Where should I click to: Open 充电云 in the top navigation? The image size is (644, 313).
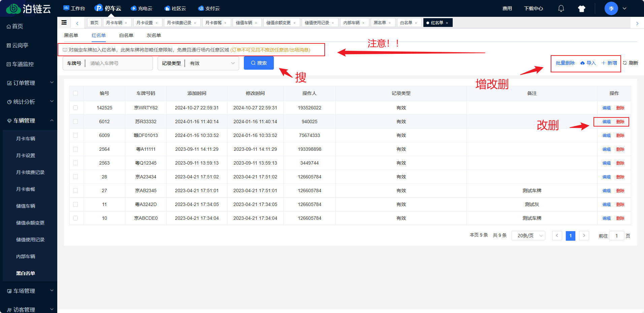tap(141, 8)
